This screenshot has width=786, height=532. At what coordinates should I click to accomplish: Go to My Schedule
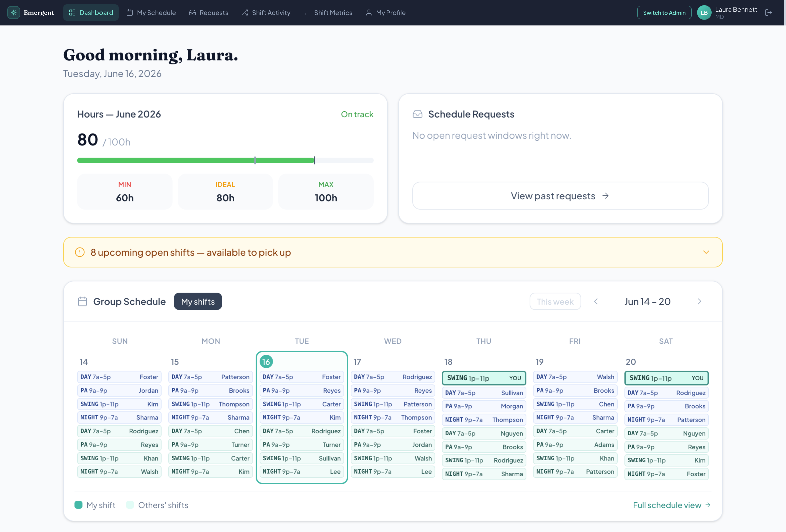(x=151, y=13)
